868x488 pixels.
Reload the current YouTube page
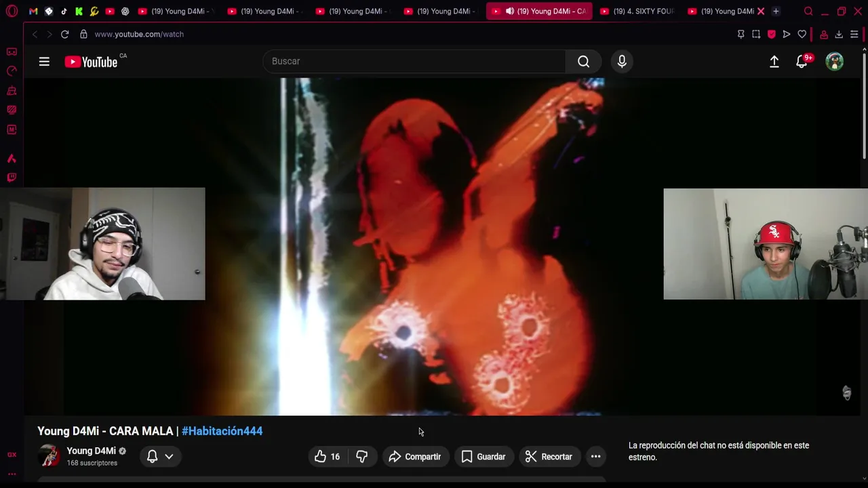pyautogui.click(x=64, y=34)
